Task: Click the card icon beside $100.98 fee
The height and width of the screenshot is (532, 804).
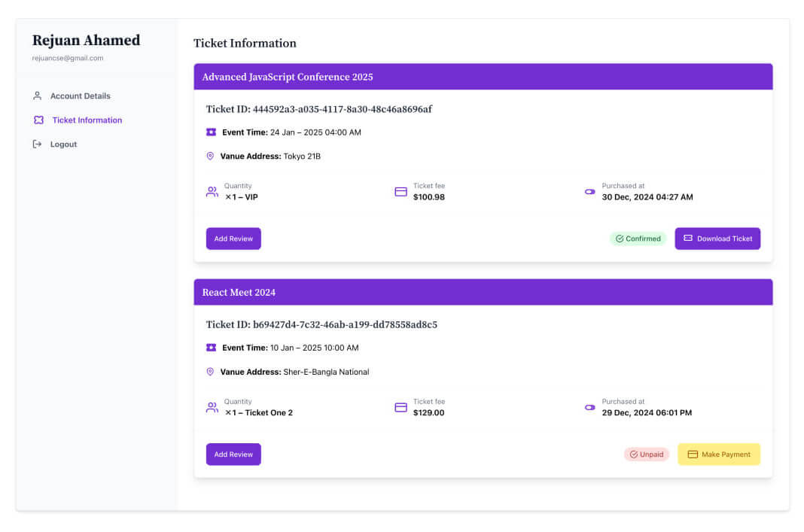Action: click(400, 192)
